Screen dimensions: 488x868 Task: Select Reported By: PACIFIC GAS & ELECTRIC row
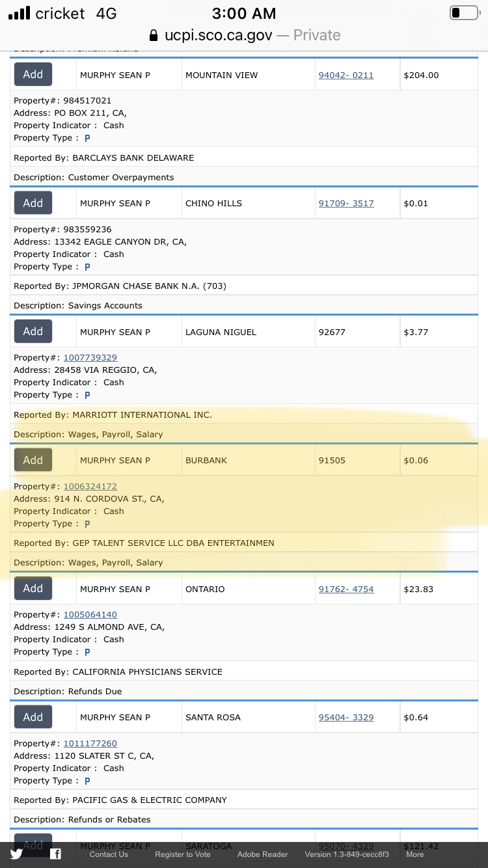(x=244, y=800)
